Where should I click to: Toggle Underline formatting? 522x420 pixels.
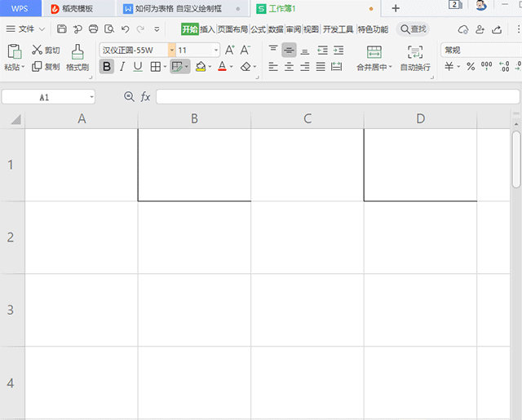tap(138, 67)
